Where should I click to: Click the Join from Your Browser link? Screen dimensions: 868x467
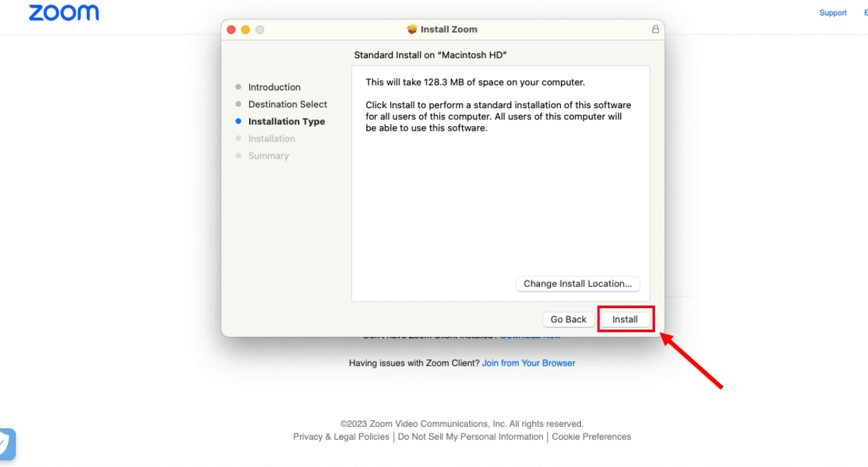pyautogui.click(x=528, y=363)
